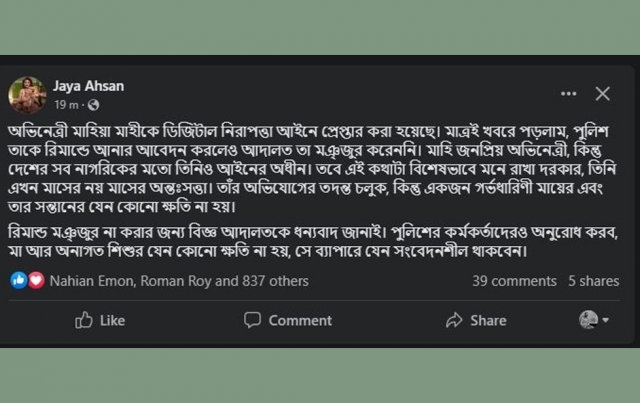640x403 pixels.
Task: Click the public audience globe icon
Action: pos(93,104)
